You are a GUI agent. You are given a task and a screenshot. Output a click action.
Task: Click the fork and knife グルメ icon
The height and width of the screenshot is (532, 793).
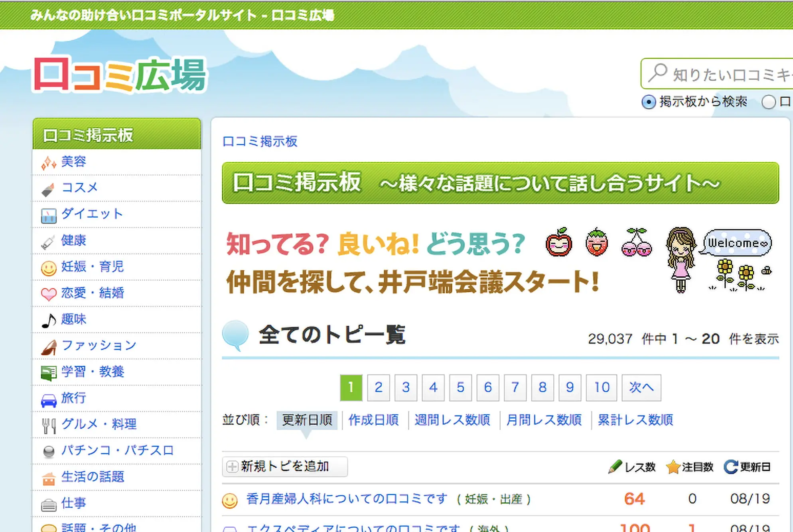pos(49,426)
